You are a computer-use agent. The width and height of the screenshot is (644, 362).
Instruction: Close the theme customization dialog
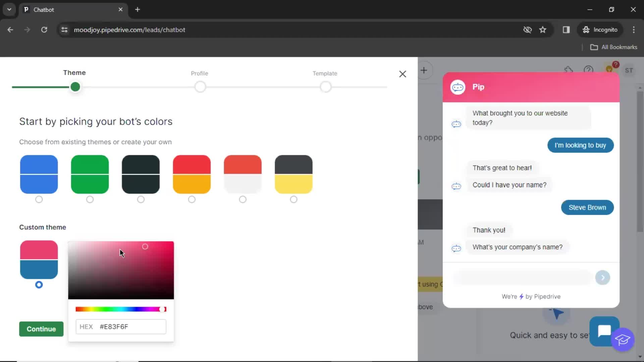pyautogui.click(x=402, y=74)
